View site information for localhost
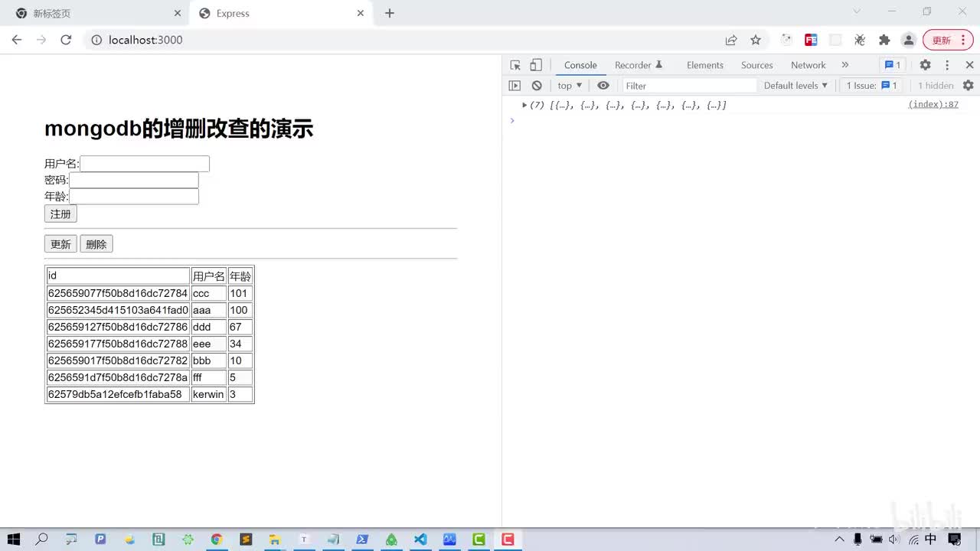 97,40
